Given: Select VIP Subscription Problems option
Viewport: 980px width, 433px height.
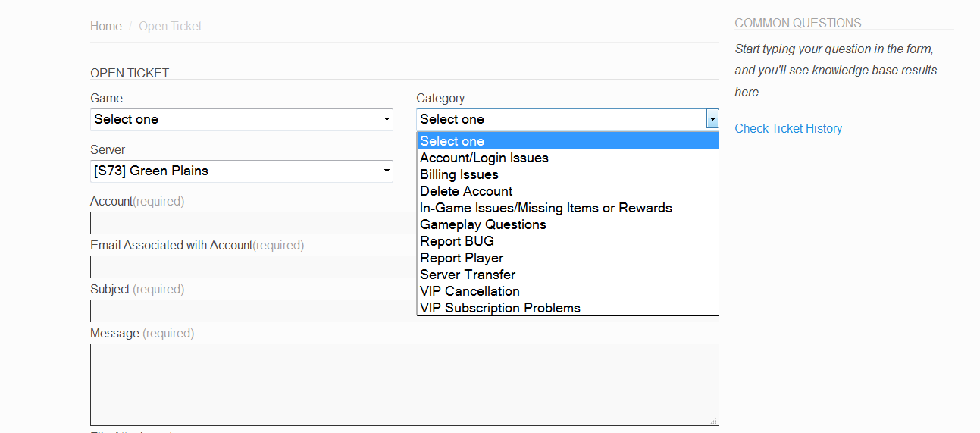Looking at the screenshot, I should (500, 308).
